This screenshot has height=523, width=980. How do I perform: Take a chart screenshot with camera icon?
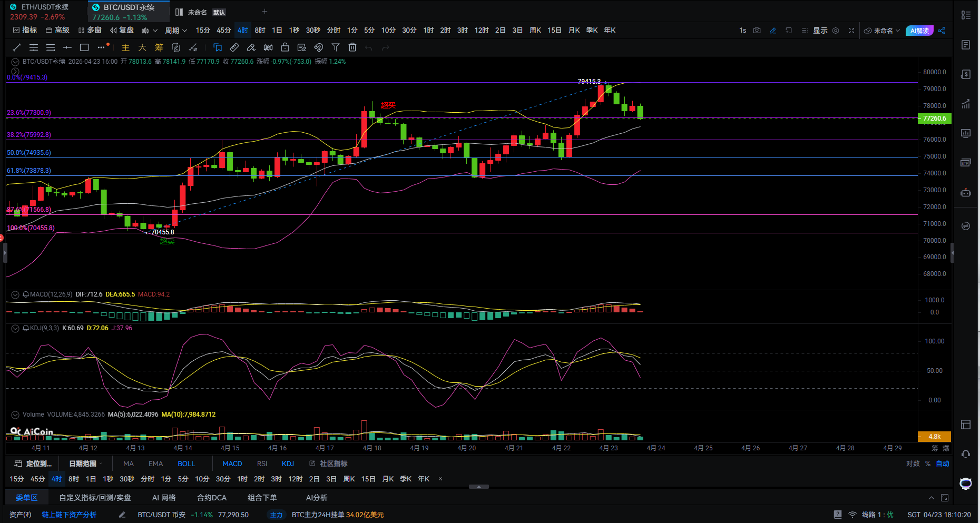click(757, 31)
